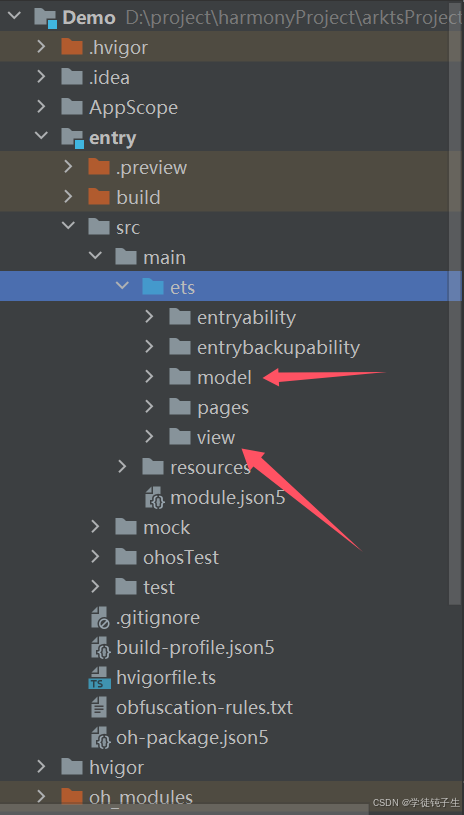The height and width of the screenshot is (815, 464).
Task: Collapse the main folder chevron
Action: (x=95, y=257)
